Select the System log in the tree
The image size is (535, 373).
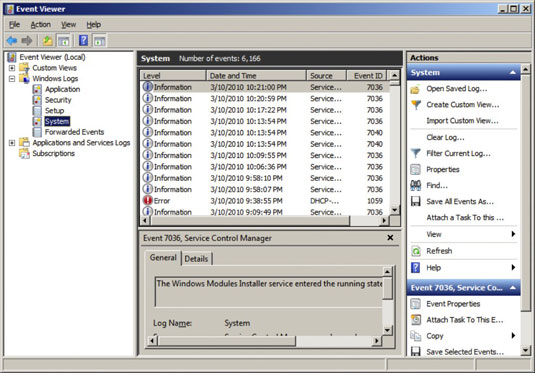[x=57, y=121]
